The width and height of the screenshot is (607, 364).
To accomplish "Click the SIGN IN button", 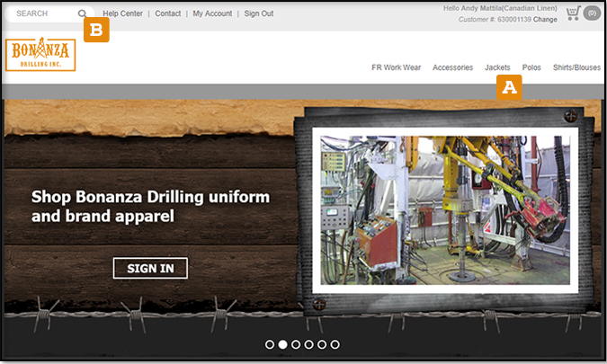I will [x=150, y=268].
